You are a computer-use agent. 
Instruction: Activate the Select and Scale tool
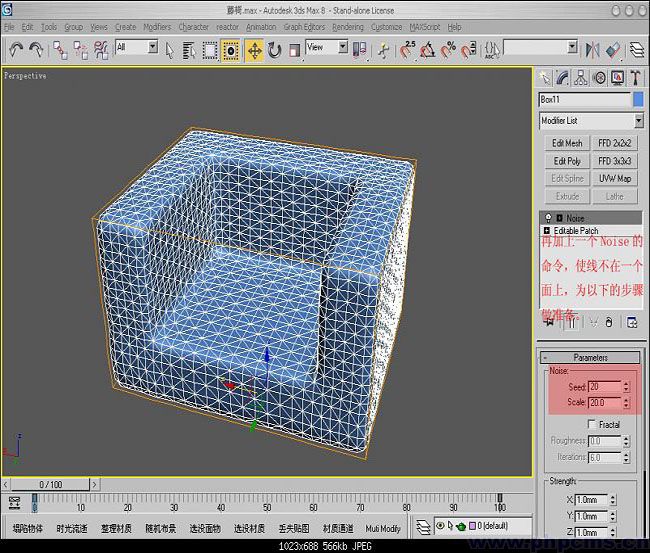pos(294,51)
